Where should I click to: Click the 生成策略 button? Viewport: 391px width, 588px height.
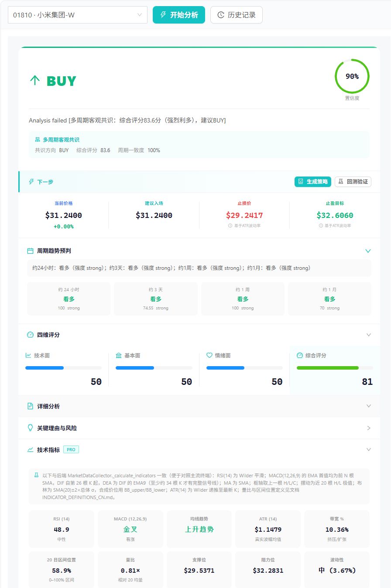coord(313,182)
